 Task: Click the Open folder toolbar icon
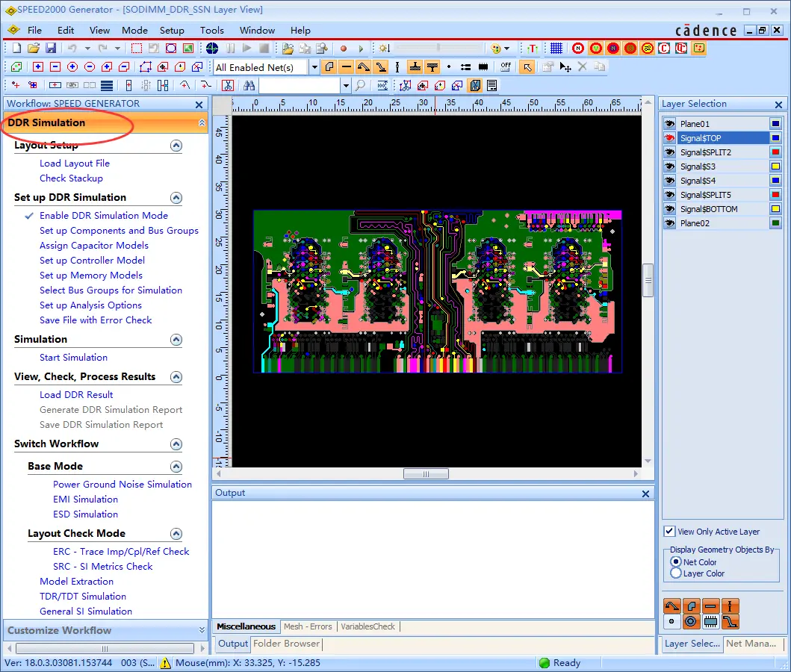coord(34,49)
